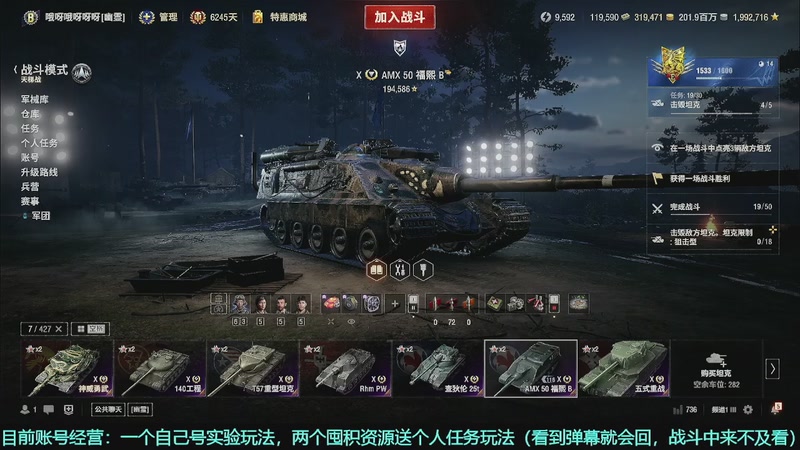This screenshot has width=800, height=450.
Task: Open the 1533 rank progress bar panel
Action: [x=713, y=70]
